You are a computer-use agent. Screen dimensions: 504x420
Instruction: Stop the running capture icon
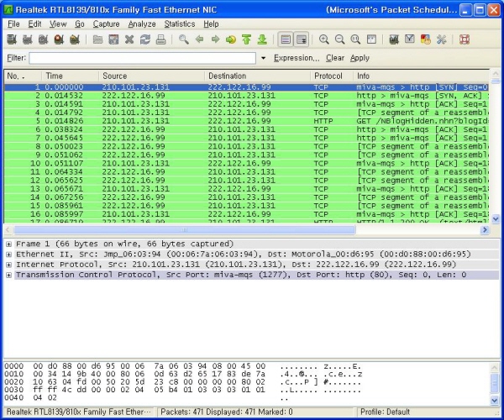pos(59,39)
